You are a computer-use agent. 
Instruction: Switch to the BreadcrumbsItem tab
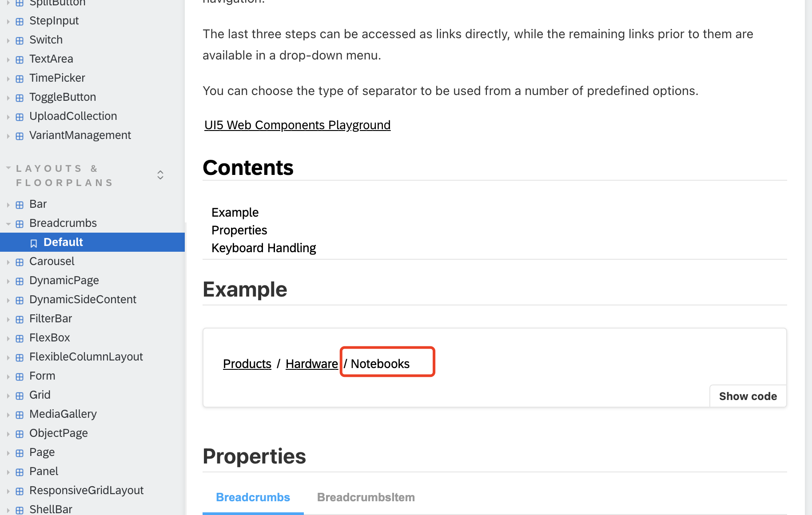coord(366,497)
